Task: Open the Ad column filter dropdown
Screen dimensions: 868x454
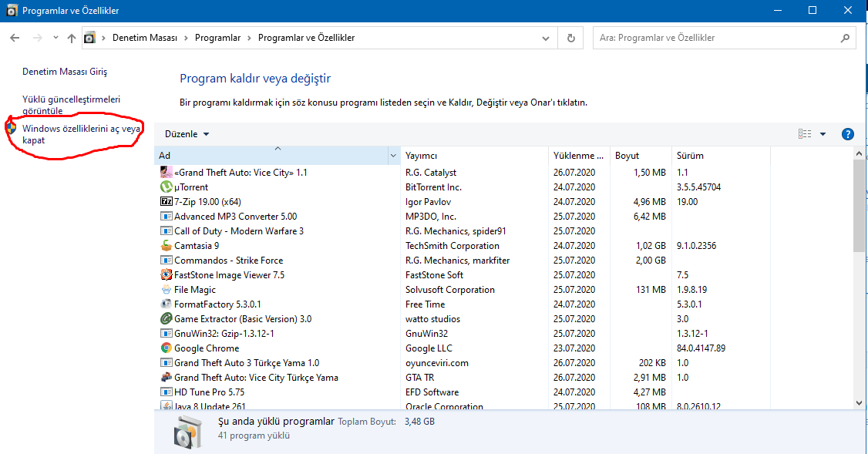Action: click(393, 156)
